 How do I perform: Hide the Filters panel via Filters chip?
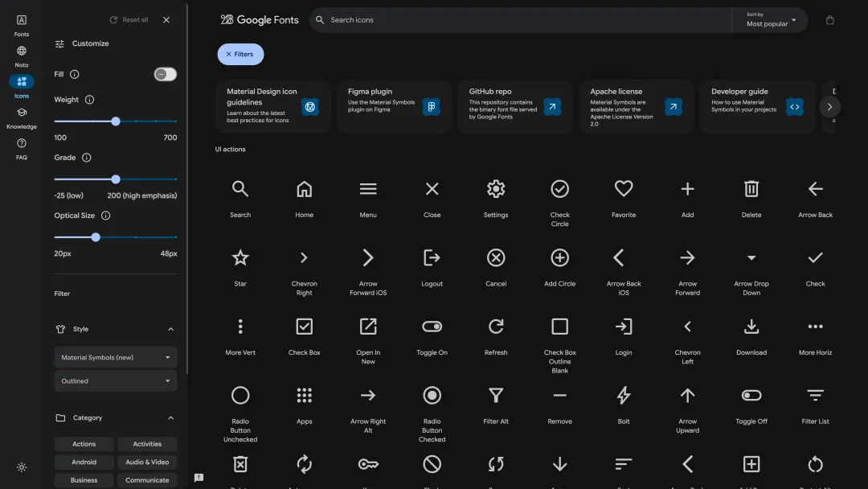(x=240, y=54)
